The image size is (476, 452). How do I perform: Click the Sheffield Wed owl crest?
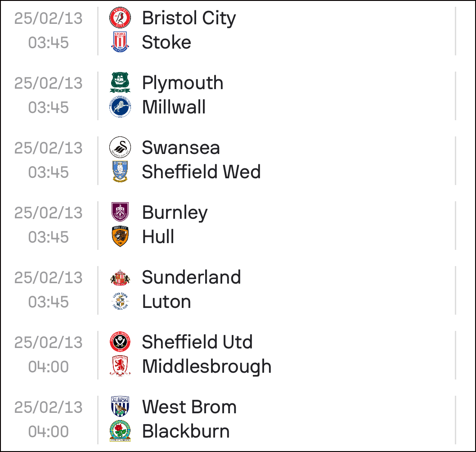point(120,172)
